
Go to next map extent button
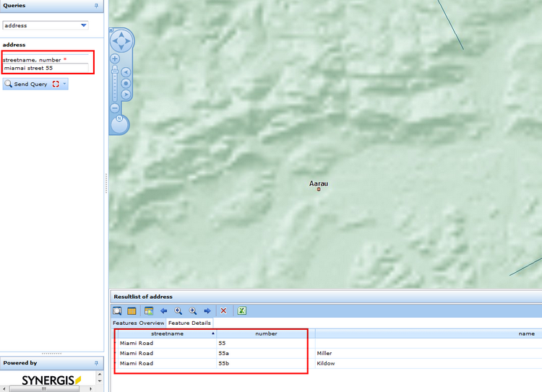[x=126, y=95]
